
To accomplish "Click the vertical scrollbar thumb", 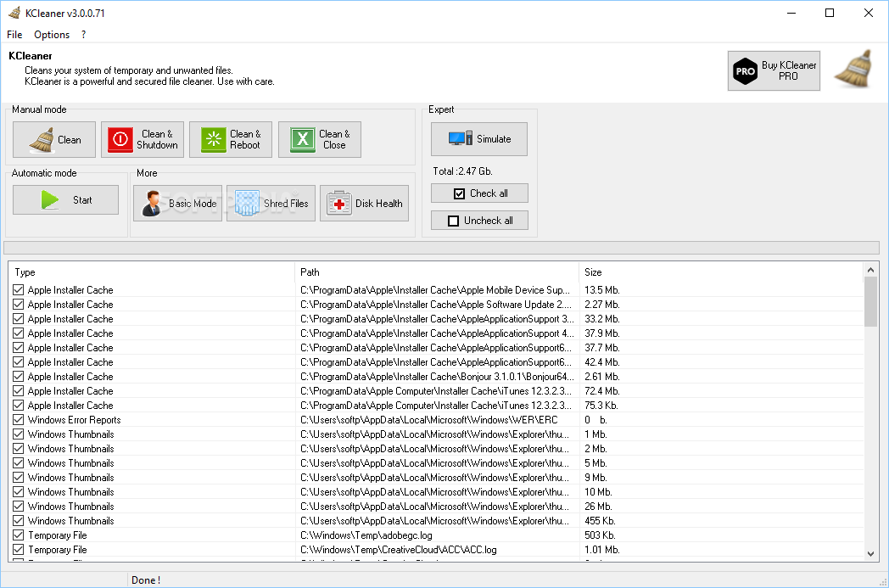I will tap(870, 302).
